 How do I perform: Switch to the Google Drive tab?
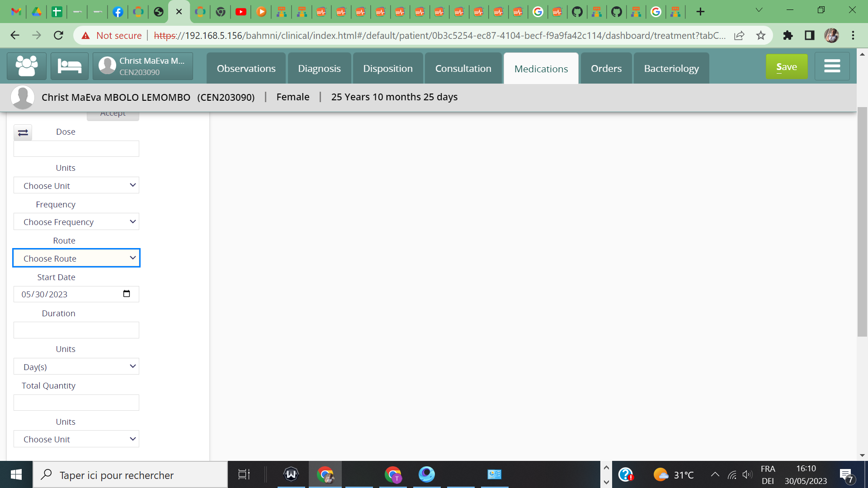tap(37, 12)
